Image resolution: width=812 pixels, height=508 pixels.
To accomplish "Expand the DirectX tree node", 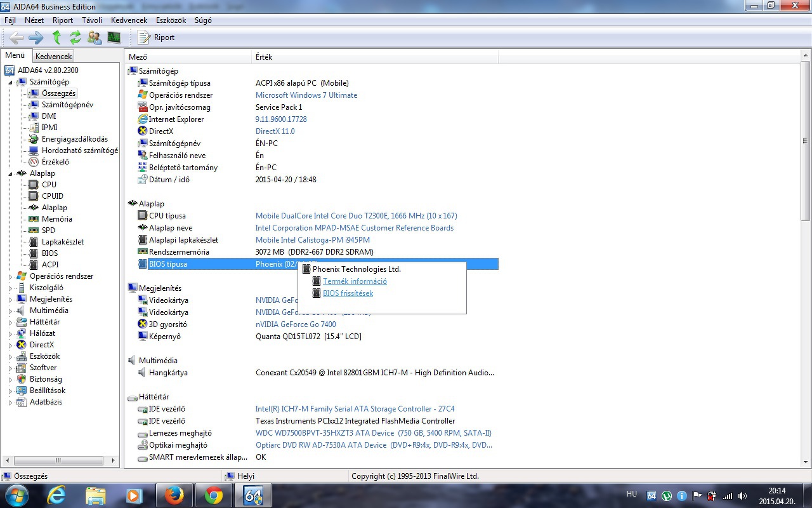I will pos(10,345).
